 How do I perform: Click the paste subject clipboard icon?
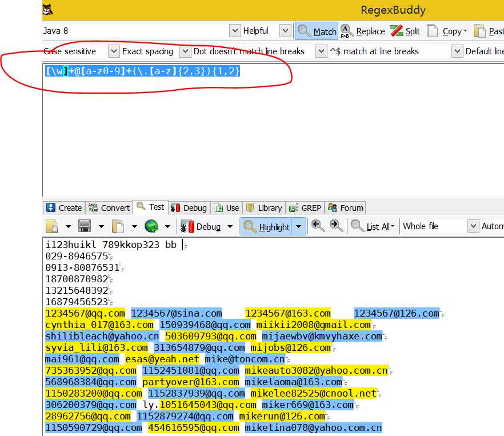pos(118,226)
